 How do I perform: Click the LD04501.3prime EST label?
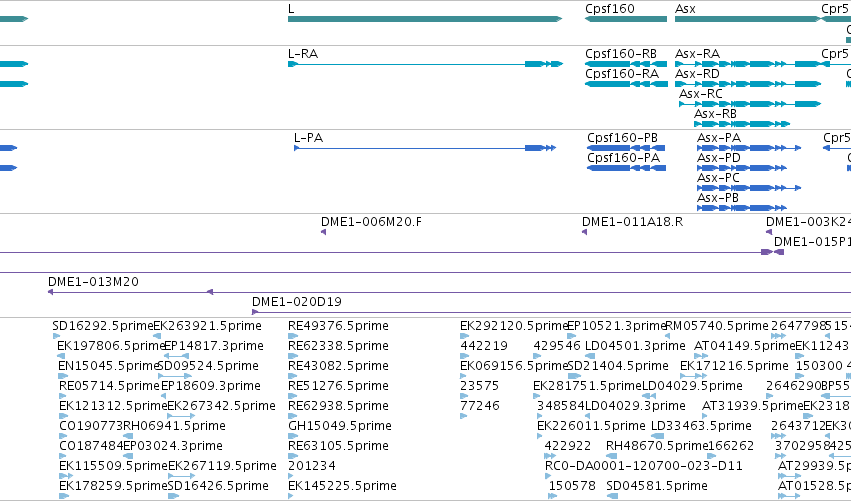[635, 346]
